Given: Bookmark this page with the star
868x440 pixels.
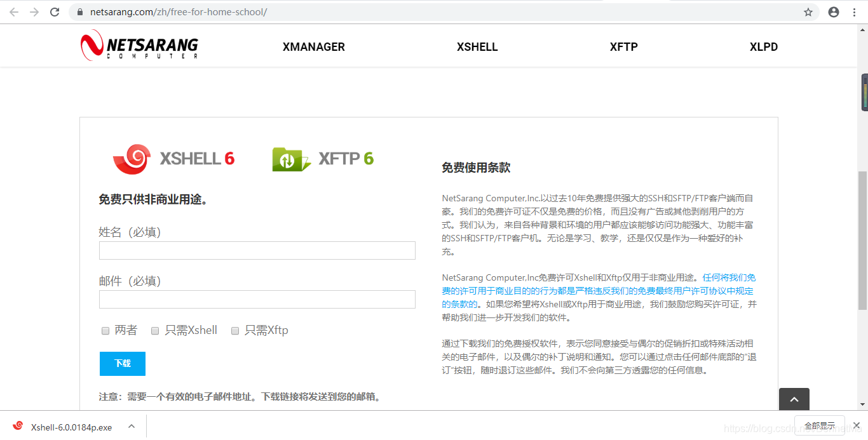Looking at the screenshot, I should click(x=808, y=12).
